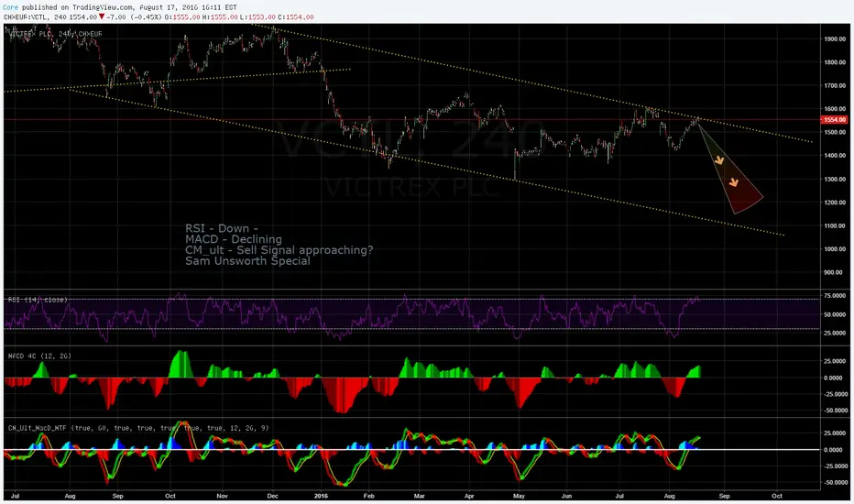Click the 1200.00 price axis label
854x504 pixels.
pyautogui.click(x=835, y=203)
